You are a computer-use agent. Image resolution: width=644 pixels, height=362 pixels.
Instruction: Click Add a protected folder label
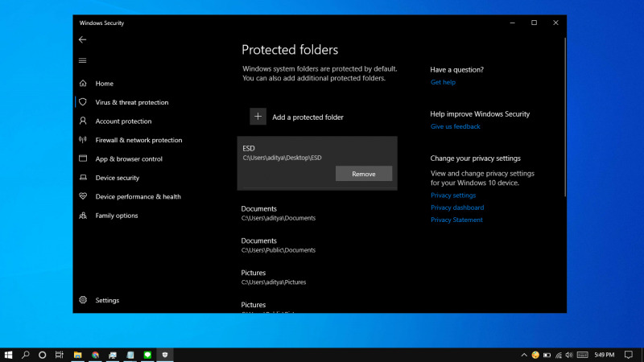click(x=308, y=117)
